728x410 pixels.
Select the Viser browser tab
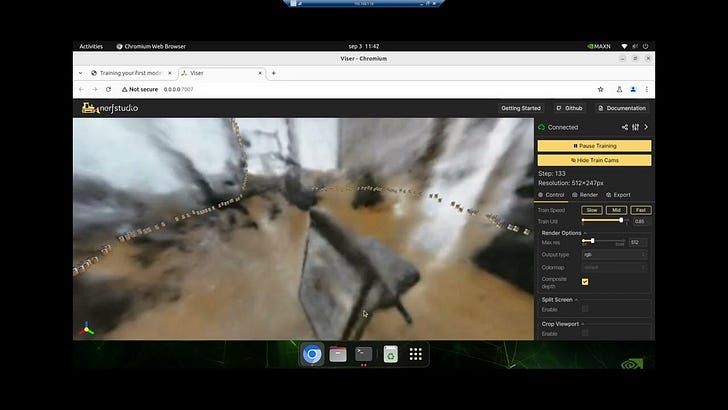(x=222, y=73)
